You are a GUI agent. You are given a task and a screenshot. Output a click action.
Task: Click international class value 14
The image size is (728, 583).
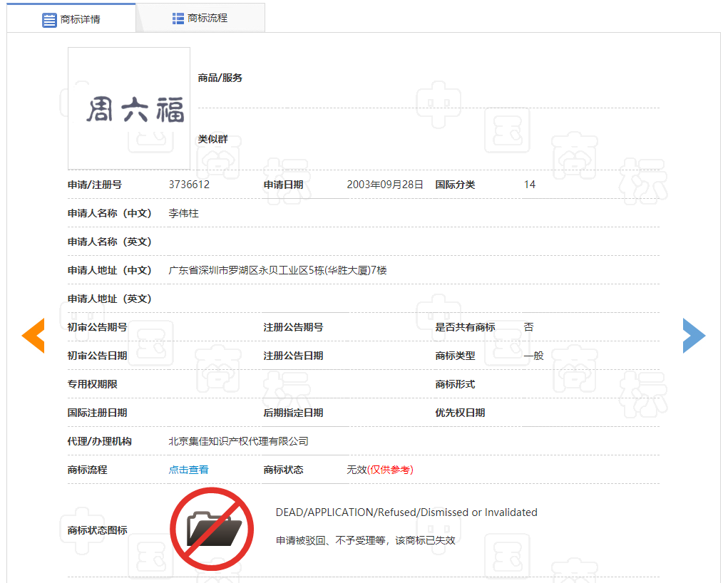[x=529, y=185]
